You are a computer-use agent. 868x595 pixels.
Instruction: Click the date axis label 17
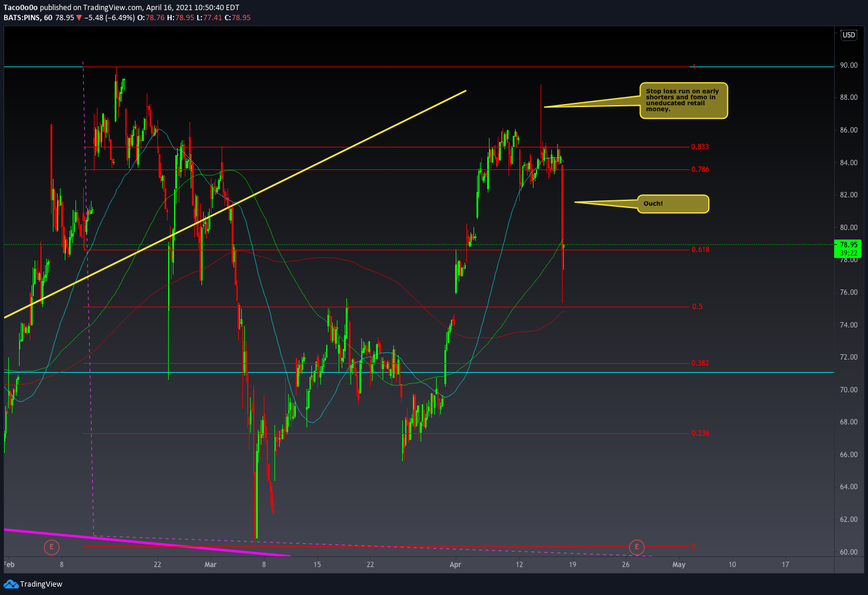point(785,565)
